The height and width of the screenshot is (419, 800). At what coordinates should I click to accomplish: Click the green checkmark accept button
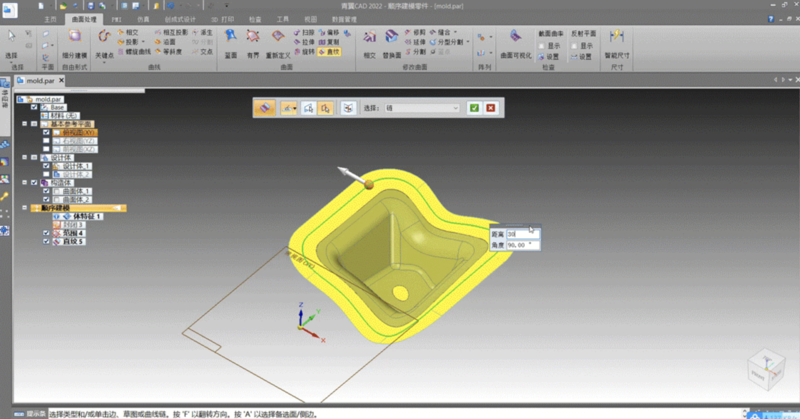474,107
